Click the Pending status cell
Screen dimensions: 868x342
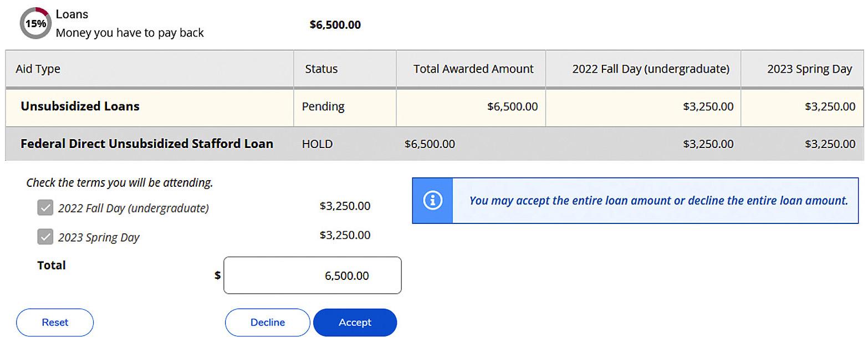(x=323, y=106)
